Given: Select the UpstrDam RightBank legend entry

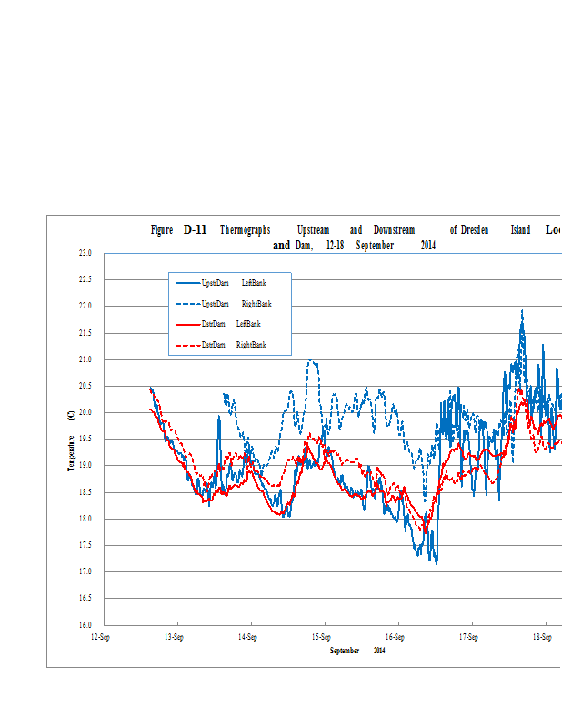Looking at the screenshot, I should pos(236,303).
